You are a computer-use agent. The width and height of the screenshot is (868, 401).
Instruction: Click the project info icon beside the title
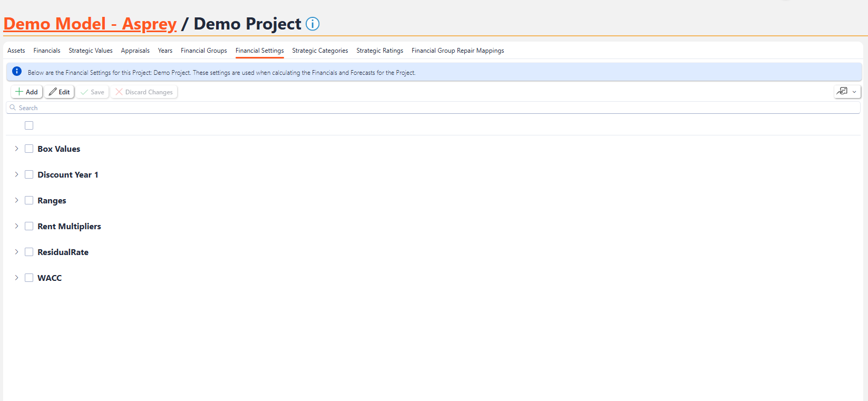point(313,24)
